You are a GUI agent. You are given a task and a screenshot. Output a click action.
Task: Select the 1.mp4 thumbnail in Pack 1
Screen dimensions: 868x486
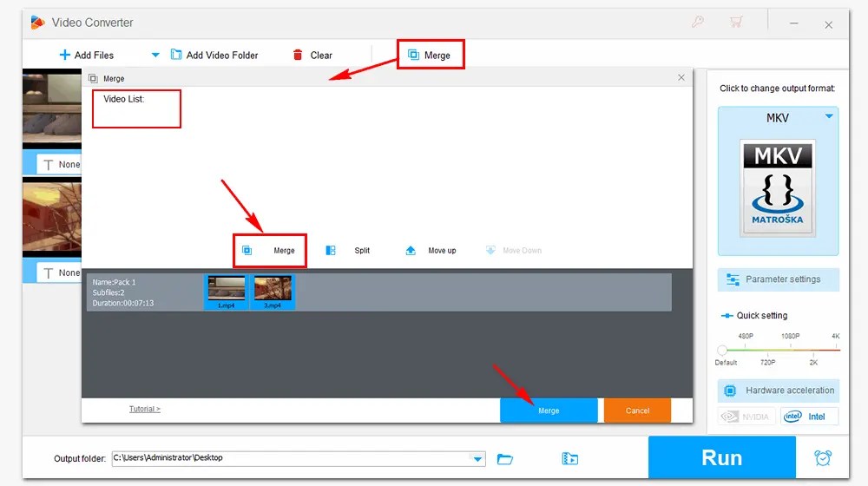[x=226, y=292]
